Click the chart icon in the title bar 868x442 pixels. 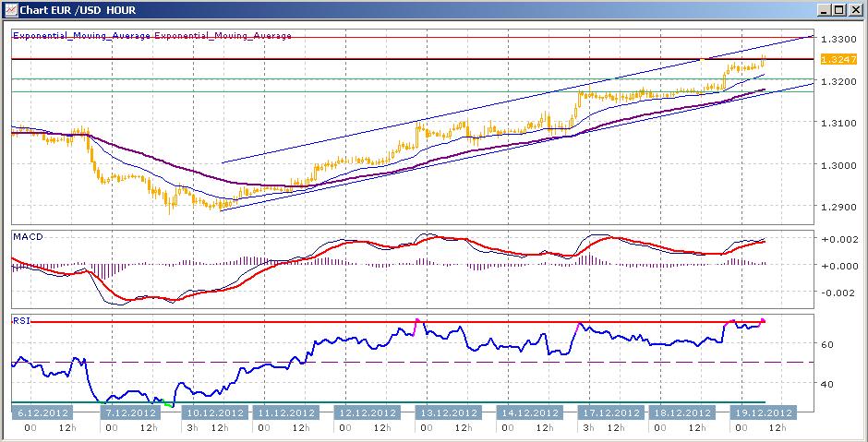click(x=10, y=10)
